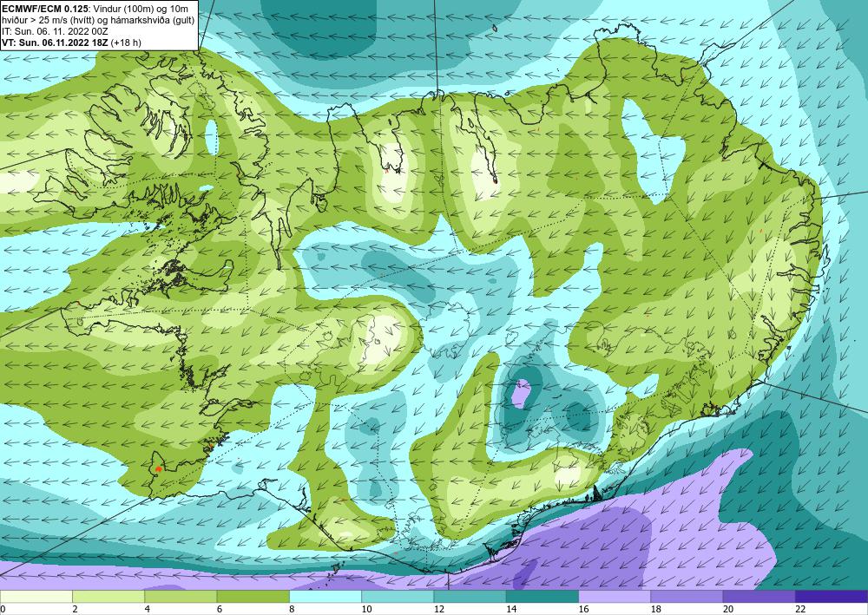Click the 12–14 m/s teal legend swatch
Screen dimensions: 868x615
(x=470, y=596)
